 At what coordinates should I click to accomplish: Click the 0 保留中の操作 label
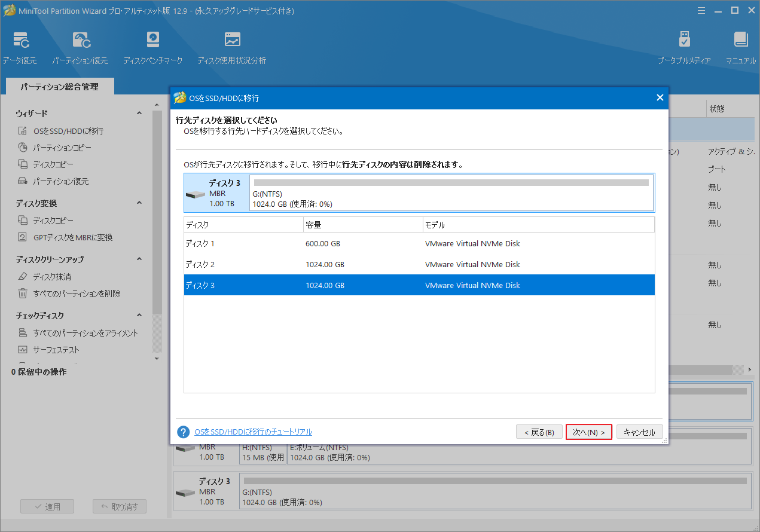click(39, 372)
